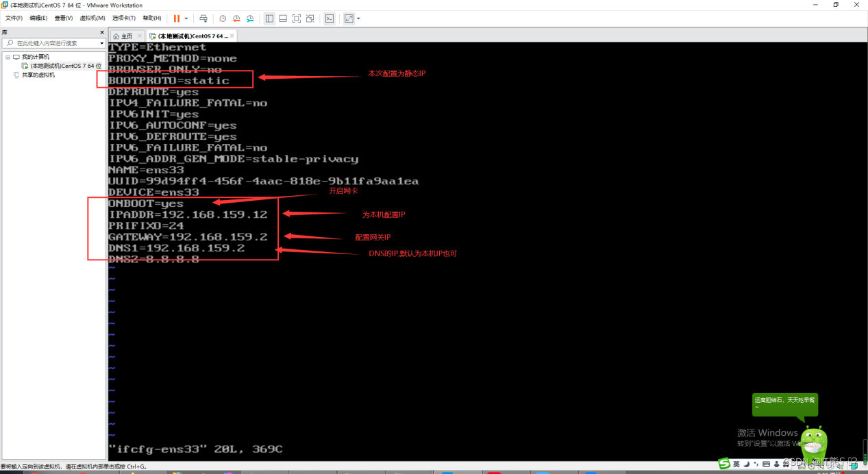Toggle the library sidebar view
Image resolution: width=868 pixels, height=474 pixels.
[269, 18]
